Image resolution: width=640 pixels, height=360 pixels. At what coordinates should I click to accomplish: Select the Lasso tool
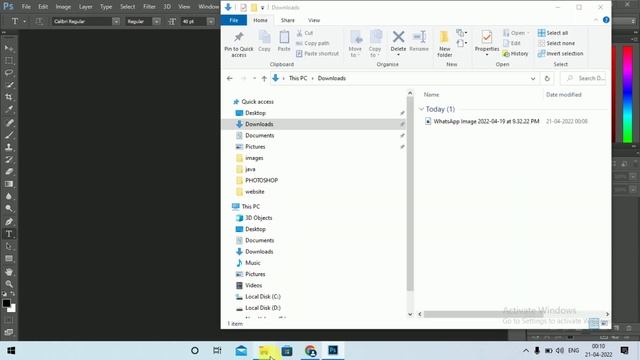click(9, 73)
